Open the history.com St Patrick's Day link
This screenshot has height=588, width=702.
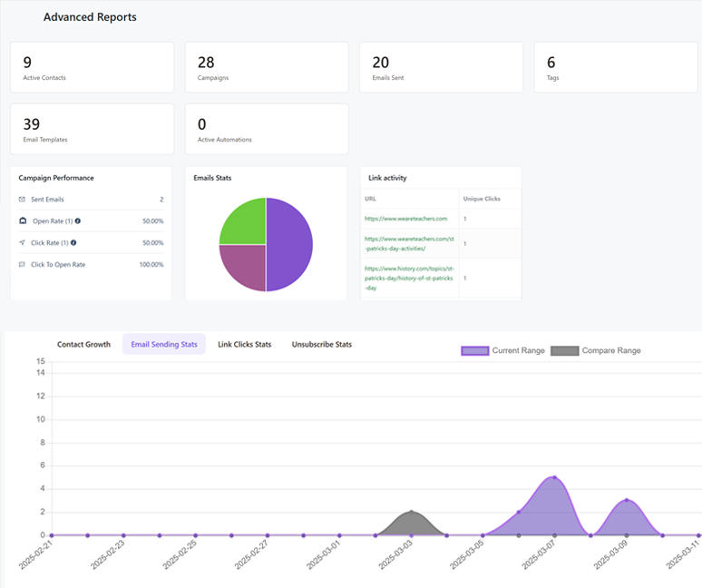(408, 278)
